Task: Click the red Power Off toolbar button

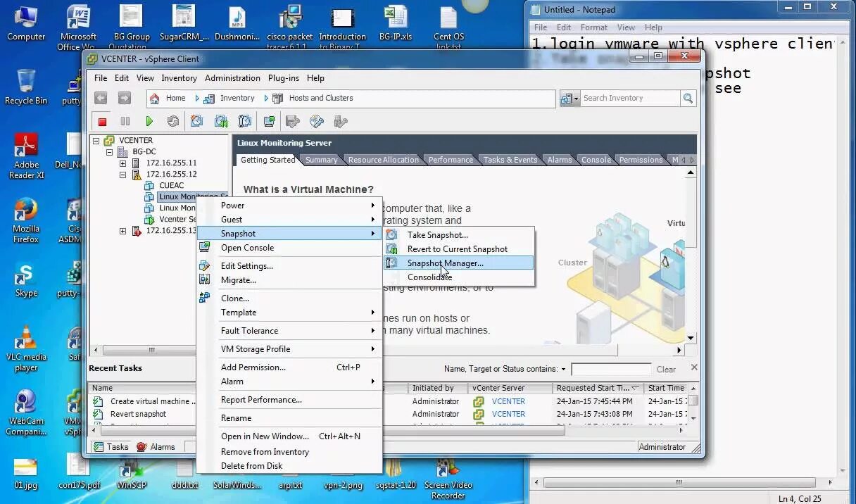Action: click(102, 122)
